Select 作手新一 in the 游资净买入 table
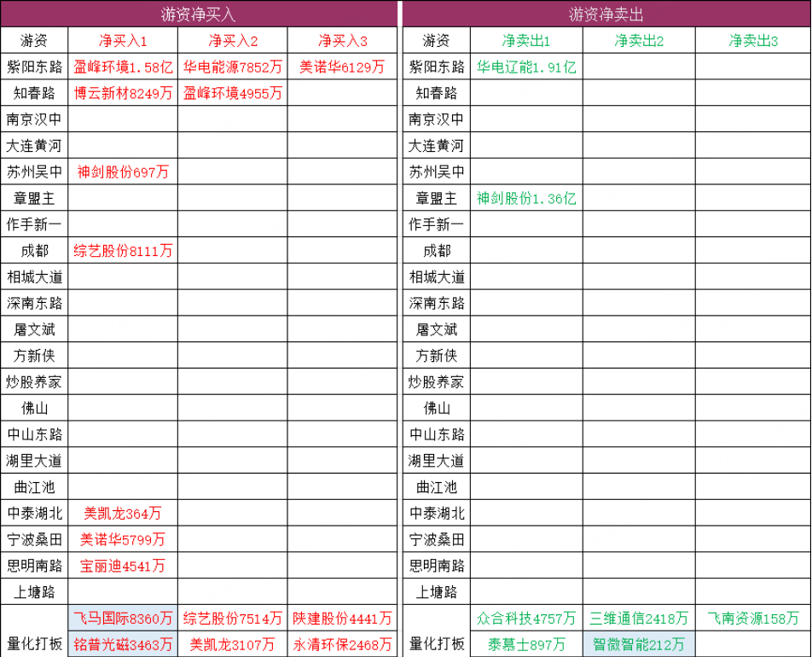Screen dimensions: 812x657 coord(34,224)
